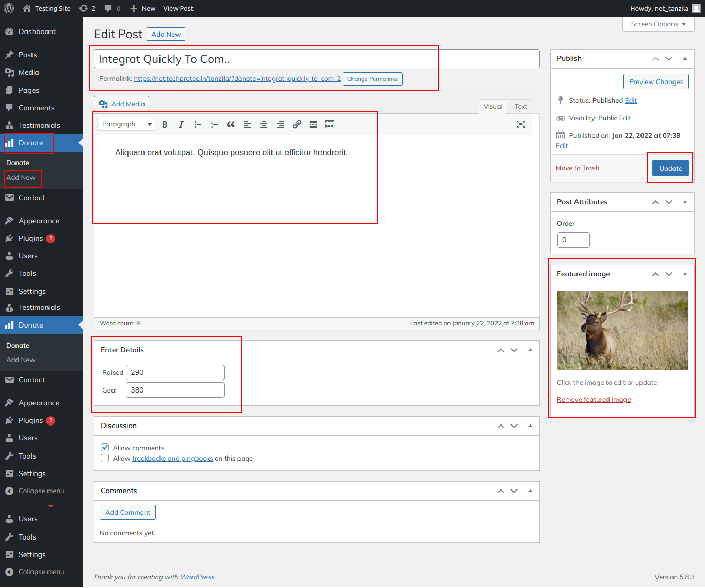Click Move to Trash link
The image size is (705, 588).
click(578, 168)
